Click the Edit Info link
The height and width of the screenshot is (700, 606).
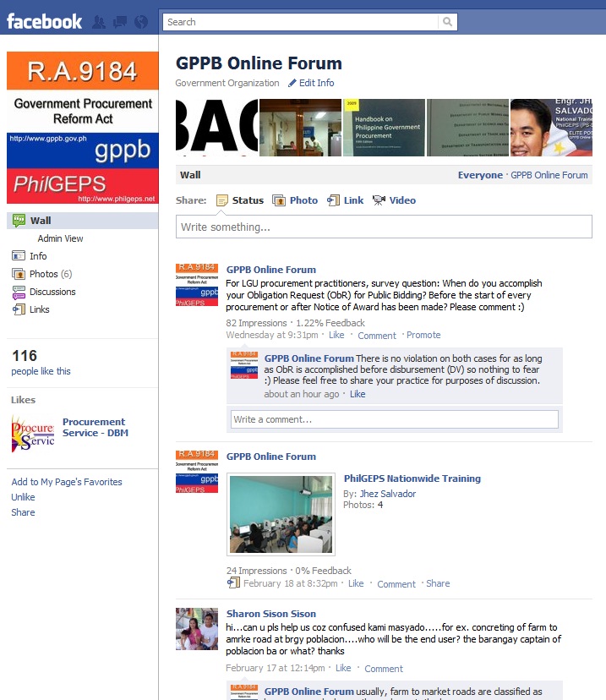(316, 83)
